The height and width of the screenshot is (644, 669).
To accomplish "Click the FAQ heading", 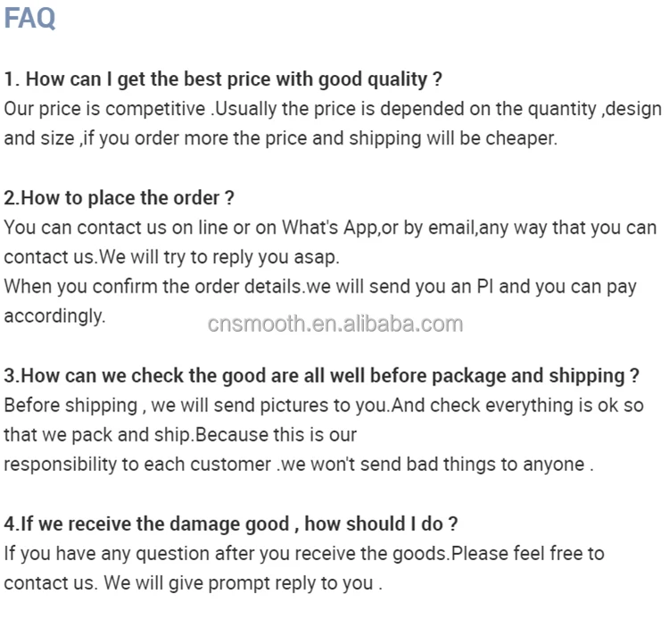I will tap(29, 18).
